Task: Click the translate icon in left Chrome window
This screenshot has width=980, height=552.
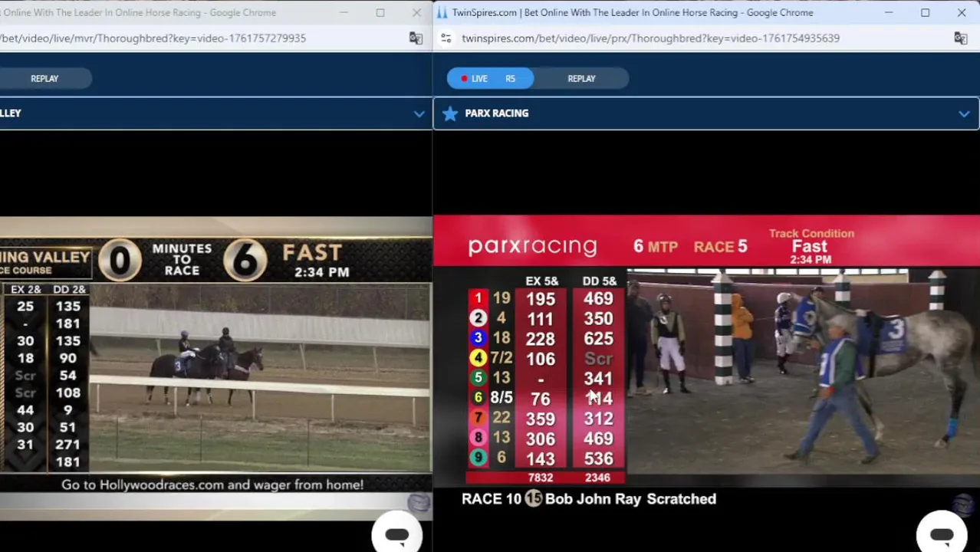Action: 416,38
